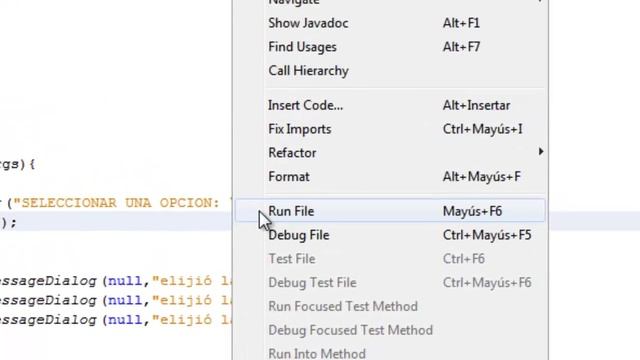
Task: Click the Mayús+F6 shortcut text
Action: (472, 211)
